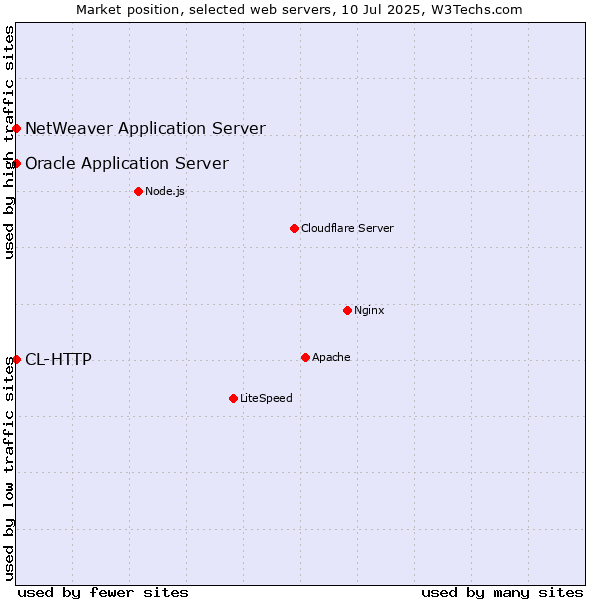Select the 'CL-HTTP' label text
The width and height of the screenshot is (600, 600).
pos(59,359)
